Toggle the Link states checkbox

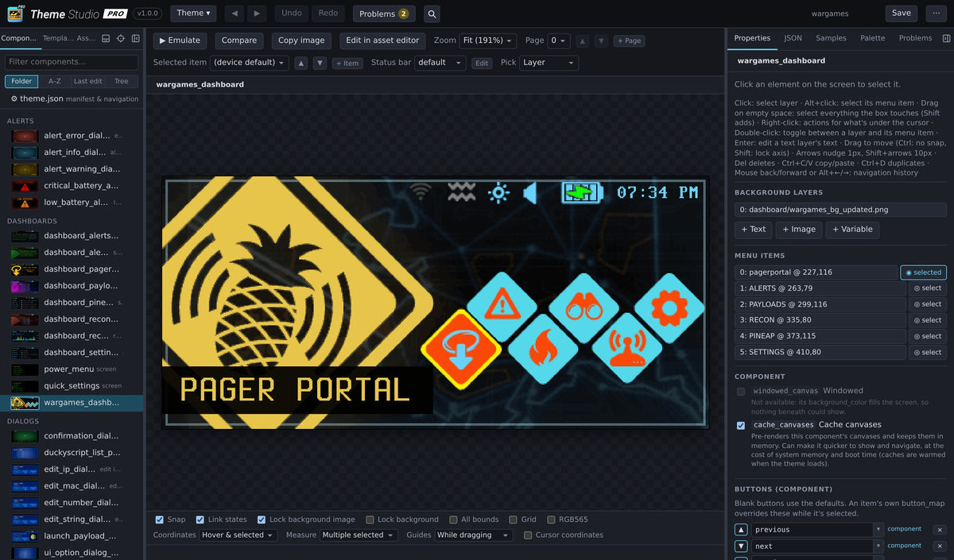pos(200,519)
